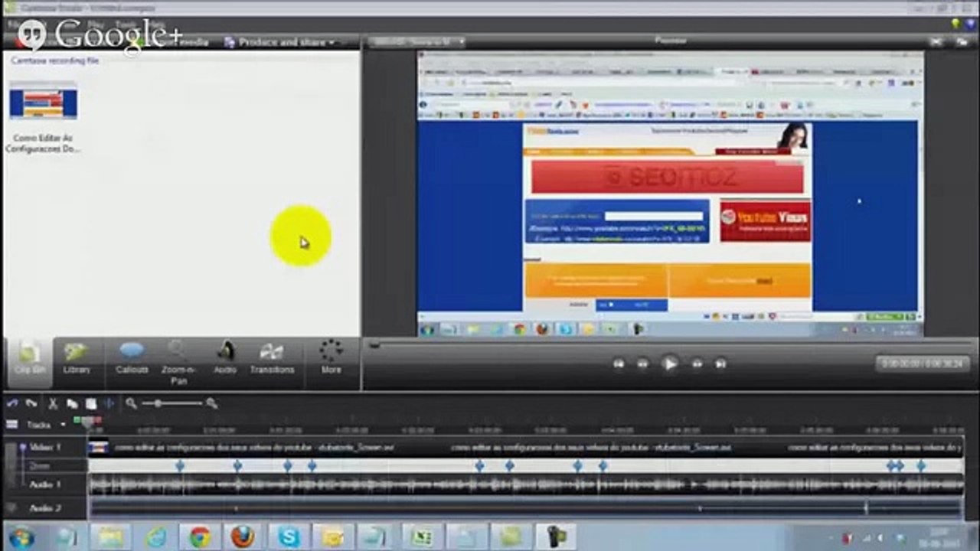This screenshot has height=551, width=980.
Task: Jump to the previous clip in the preview
Action: click(619, 364)
